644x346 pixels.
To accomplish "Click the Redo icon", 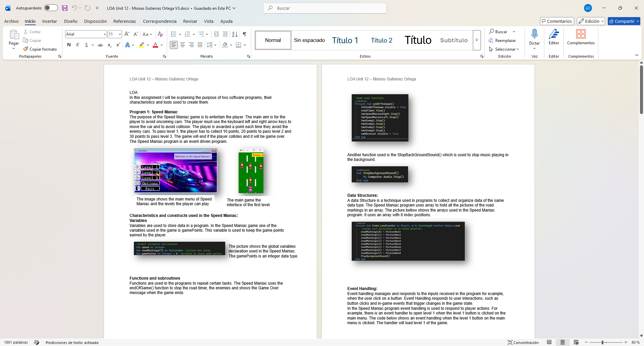I will (x=88, y=8).
